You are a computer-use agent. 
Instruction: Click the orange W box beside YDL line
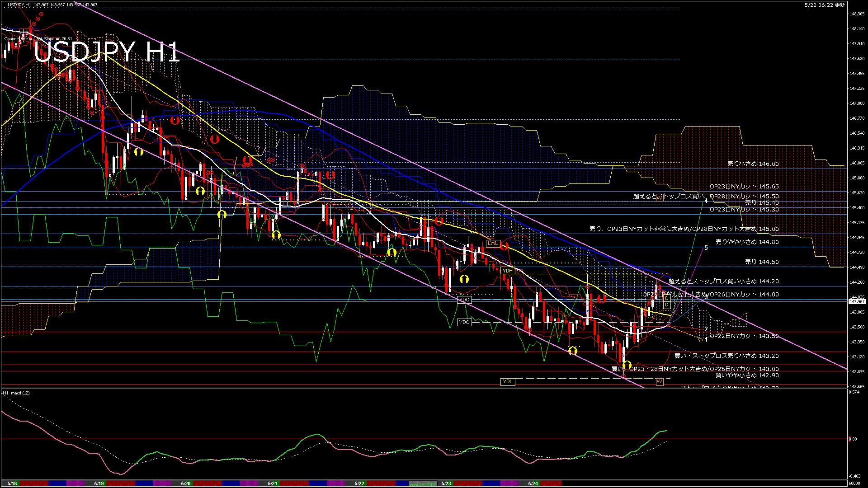(659, 382)
